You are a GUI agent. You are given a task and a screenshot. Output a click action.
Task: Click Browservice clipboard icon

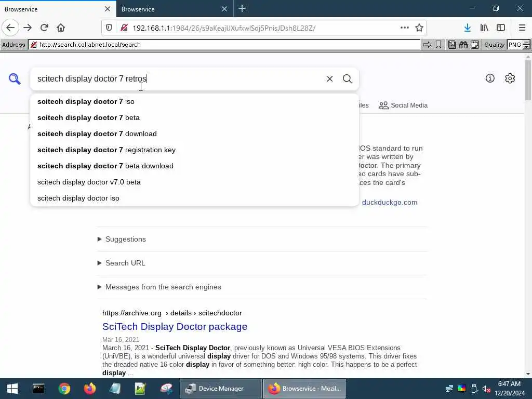click(x=475, y=45)
